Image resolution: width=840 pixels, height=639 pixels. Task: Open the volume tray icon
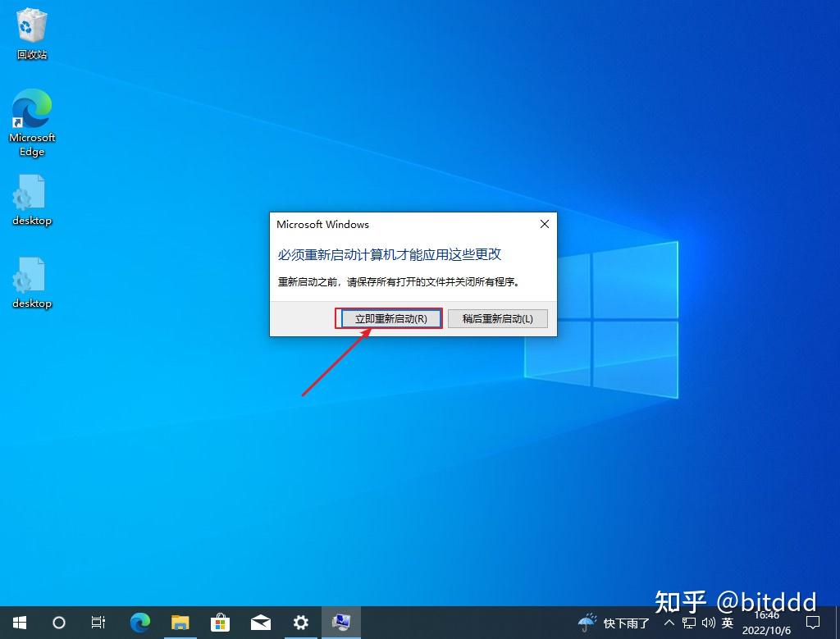click(x=708, y=623)
